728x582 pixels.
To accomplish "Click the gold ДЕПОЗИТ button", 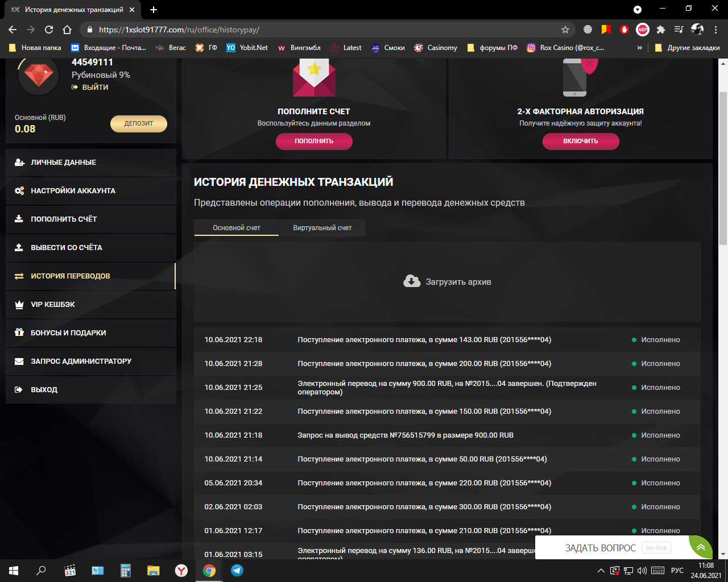I will [139, 123].
